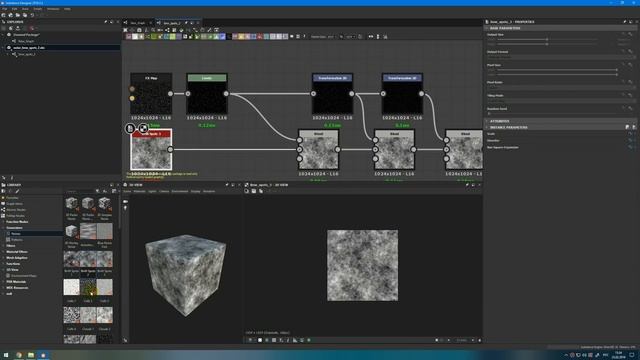Image resolution: width=640 pixels, height=360 pixels.
Task: Select PBR Materials in the Library
Action: (x=16, y=282)
